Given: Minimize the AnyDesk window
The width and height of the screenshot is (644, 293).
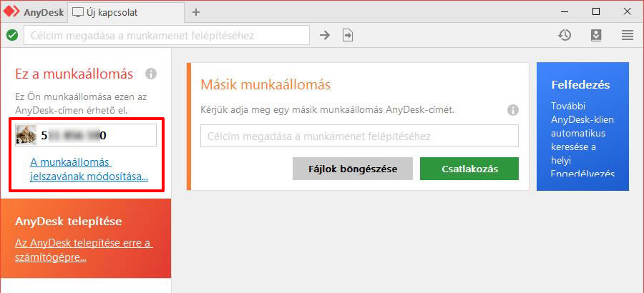Looking at the screenshot, I should [x=564, y=12].
